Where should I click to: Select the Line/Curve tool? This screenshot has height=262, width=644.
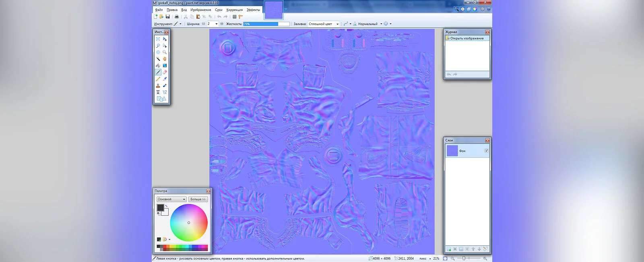point(165,92)
